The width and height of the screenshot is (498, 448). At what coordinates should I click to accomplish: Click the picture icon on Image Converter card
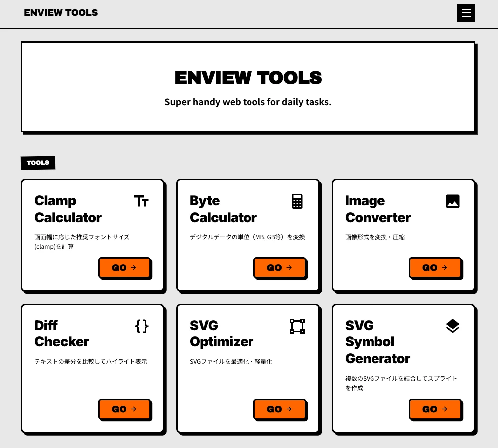click(x=453, y=201)
